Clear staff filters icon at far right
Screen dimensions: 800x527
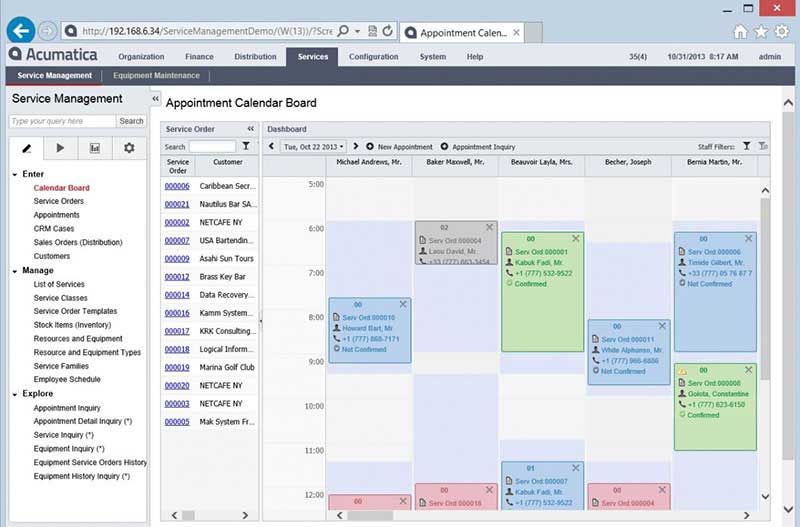(x=763, y=146)
